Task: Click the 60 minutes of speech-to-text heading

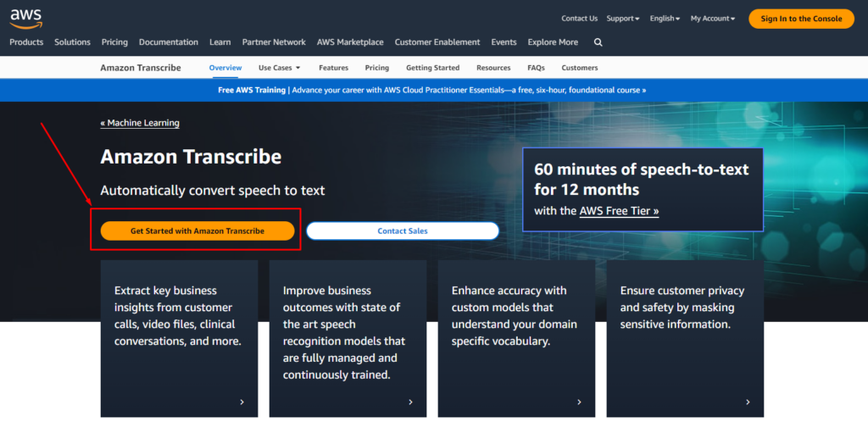Action: 642,180
